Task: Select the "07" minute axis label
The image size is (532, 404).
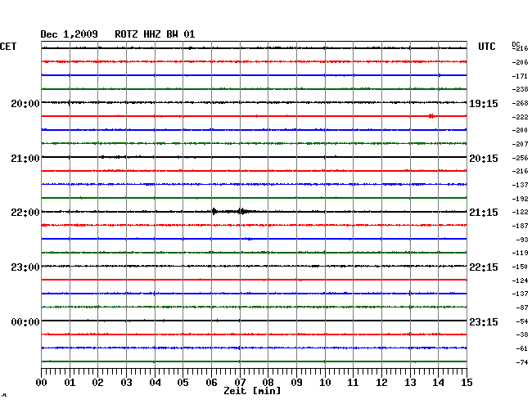Action: (240, 383)
